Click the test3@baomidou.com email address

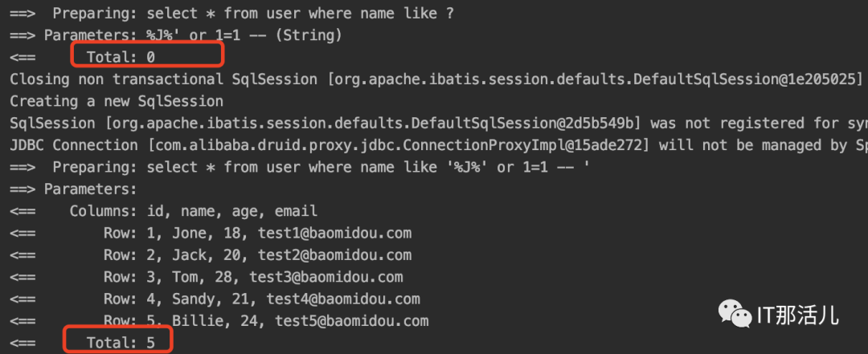point(325,277)
